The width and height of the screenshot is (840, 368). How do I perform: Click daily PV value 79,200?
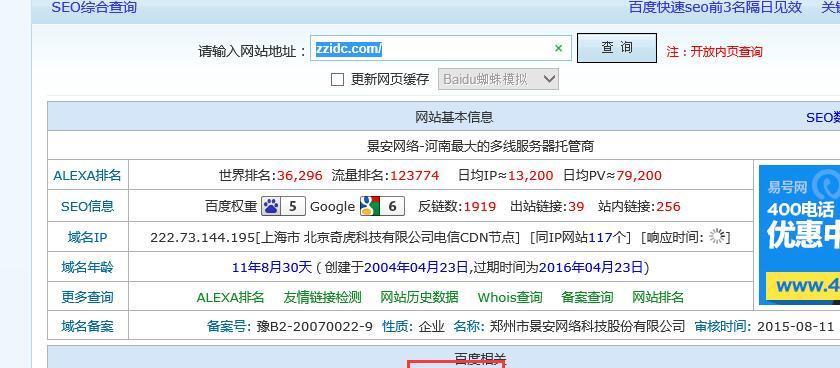639,175
